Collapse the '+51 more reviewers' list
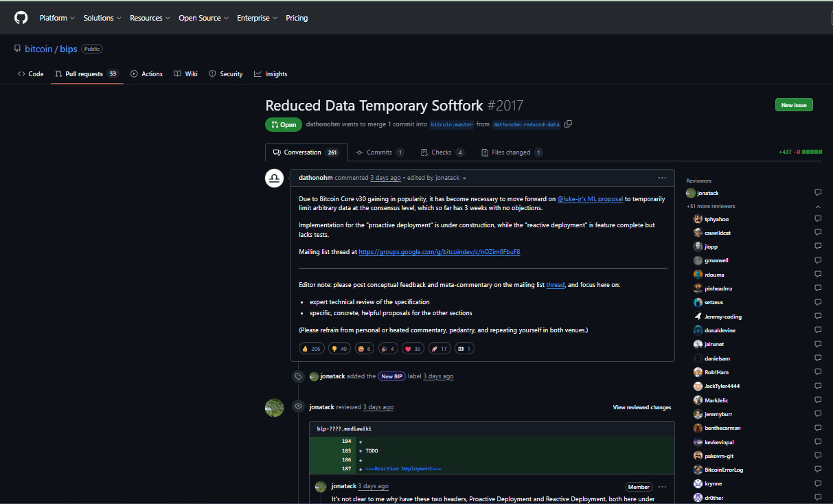Viewport: 833px width, 504px height. 817,206
